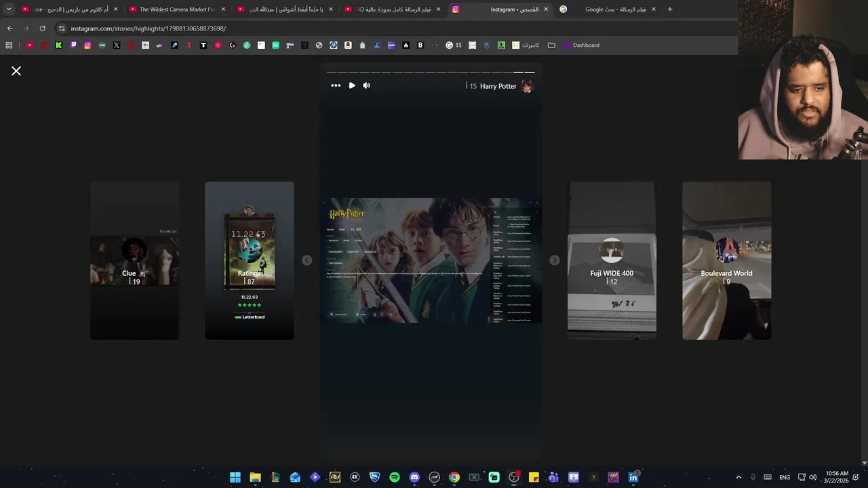The image size is (868, 488).
Task: Open Microsoft Teams from the taskbar
Action: (553, 477)
